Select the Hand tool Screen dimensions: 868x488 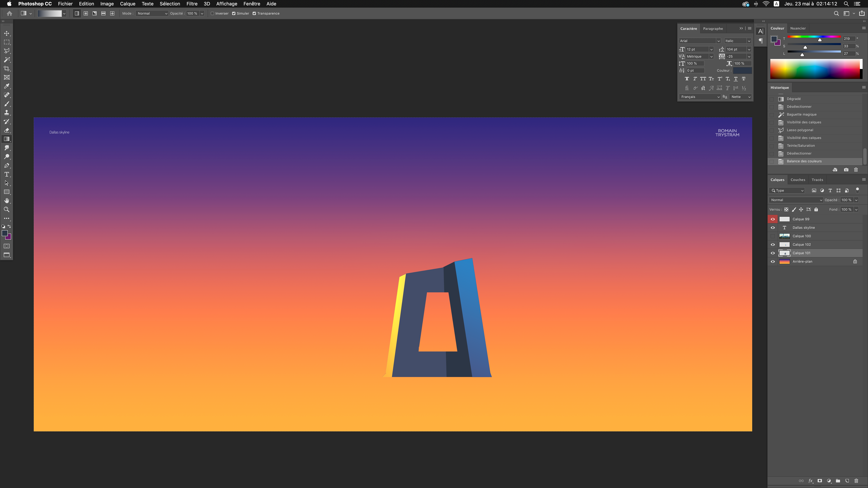(7, 201)
